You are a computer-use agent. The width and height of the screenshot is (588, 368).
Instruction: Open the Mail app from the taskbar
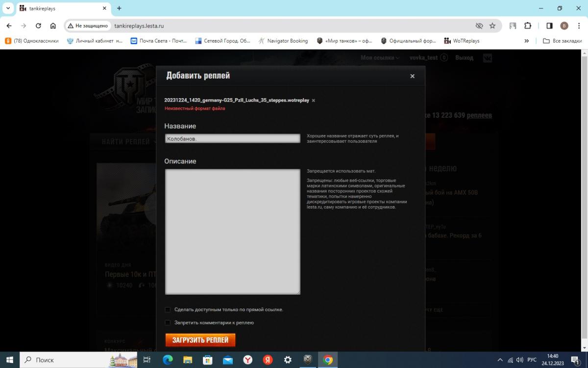[228, 360]
